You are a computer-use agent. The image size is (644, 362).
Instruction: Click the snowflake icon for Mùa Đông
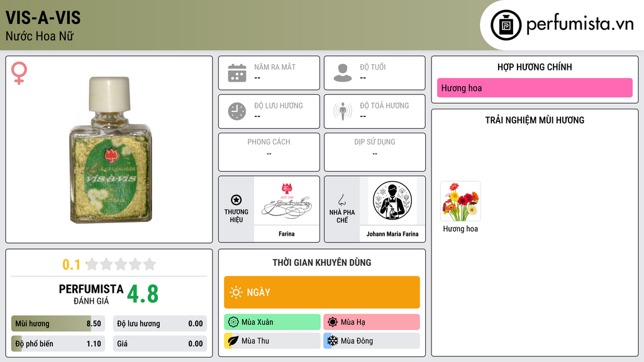point(332,341)
